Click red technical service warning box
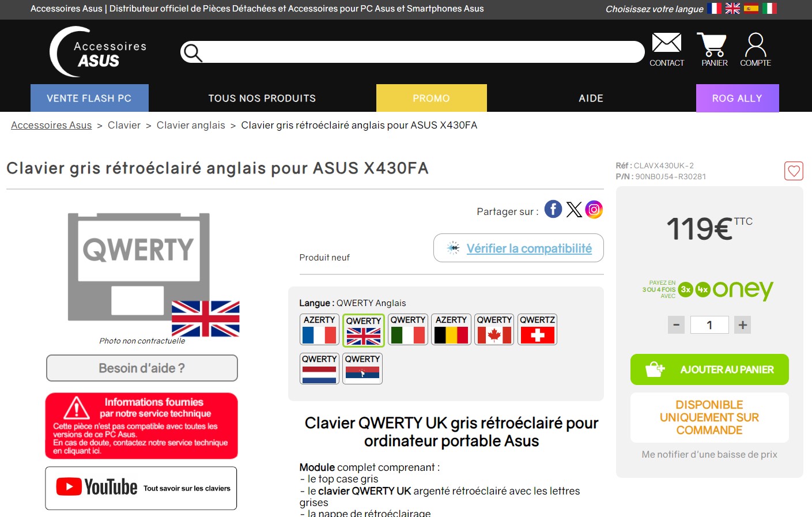The height and width of the screenshot is (517, 812). click(142, 426)
